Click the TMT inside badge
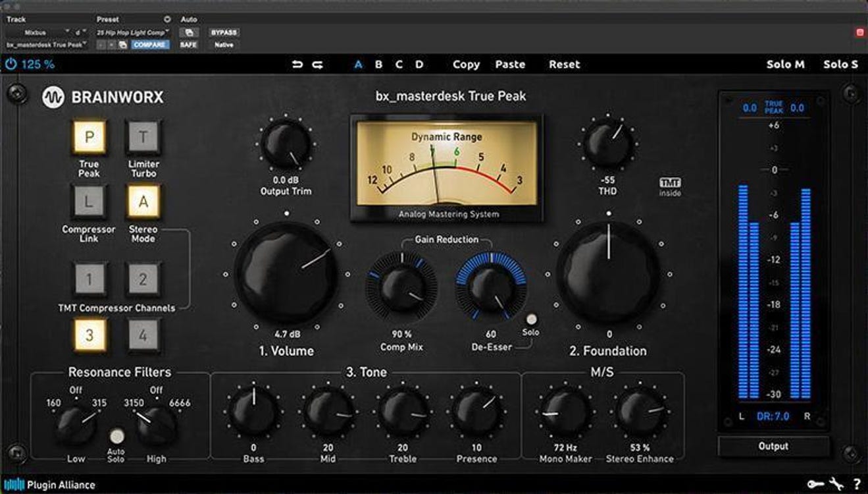 tap(671, 186)
